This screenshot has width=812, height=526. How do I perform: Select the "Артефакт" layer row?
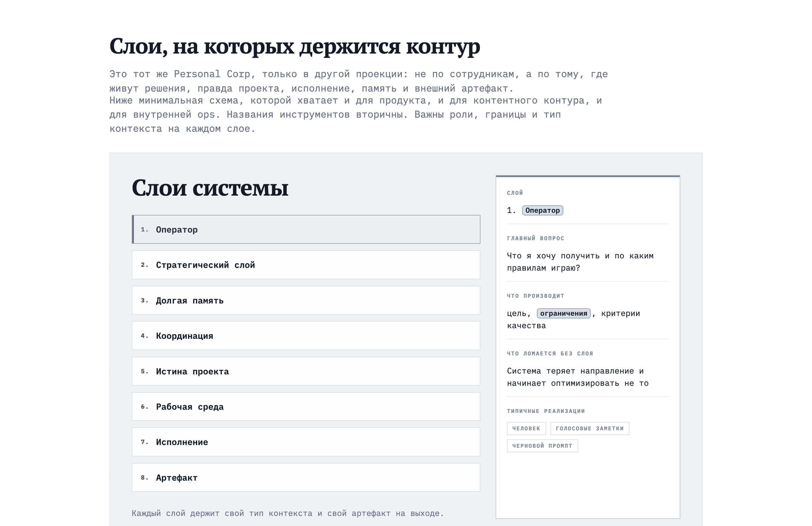click(x=306, y=478)
